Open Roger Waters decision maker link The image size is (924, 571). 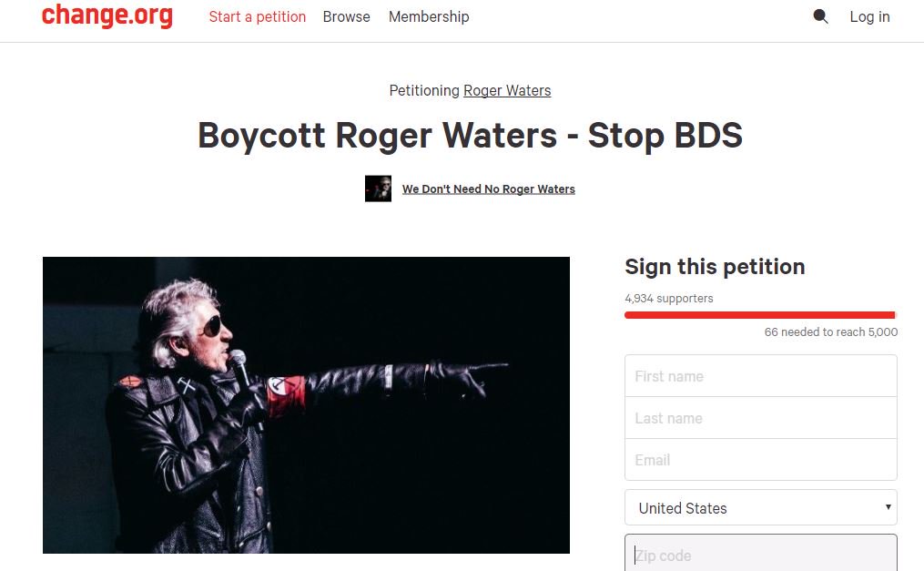pos(507,90)
